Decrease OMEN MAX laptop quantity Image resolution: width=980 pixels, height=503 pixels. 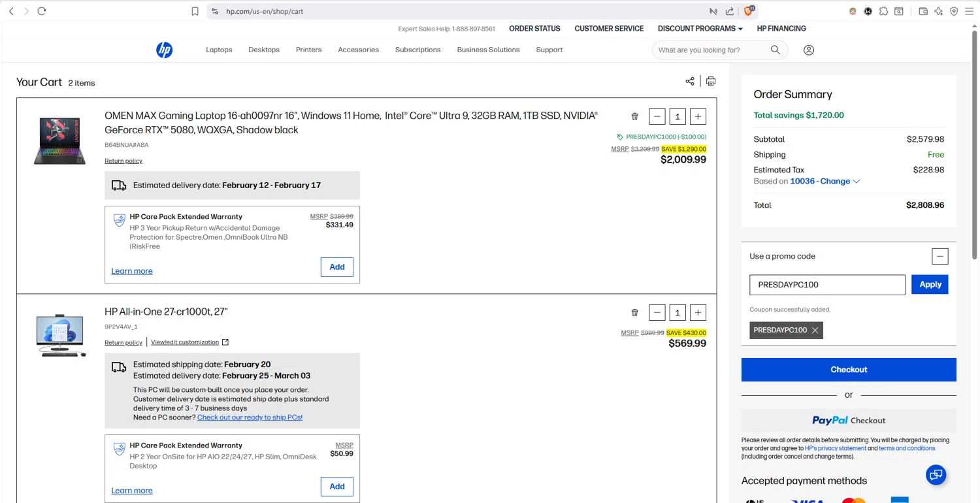pos(657,116)
